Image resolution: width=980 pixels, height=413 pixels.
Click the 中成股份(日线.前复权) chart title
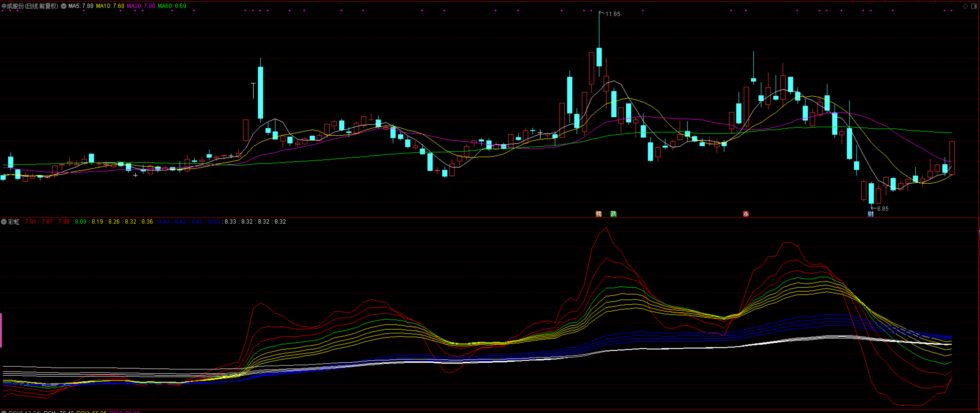[x=30, y=6]
